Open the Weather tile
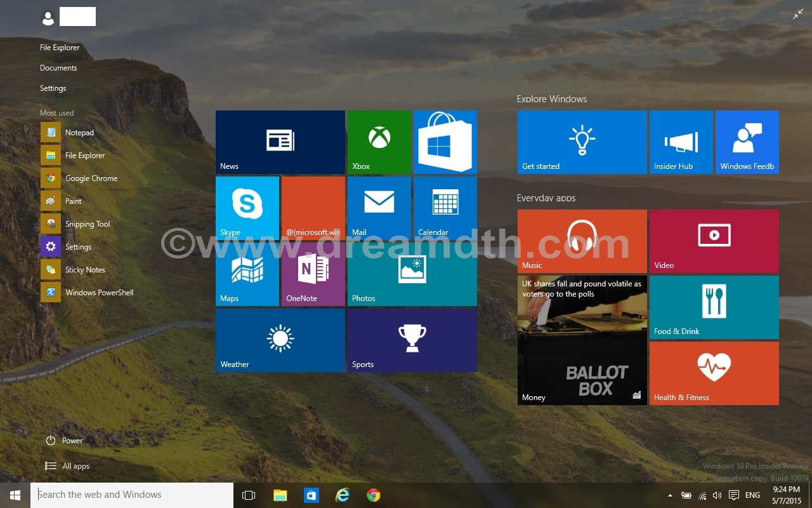This screenshot has height=508, width=812. click(280, 340)
